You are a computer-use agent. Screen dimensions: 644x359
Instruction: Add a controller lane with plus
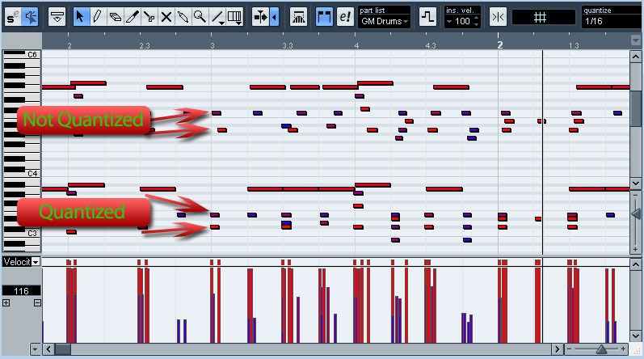tap(6, 302)
